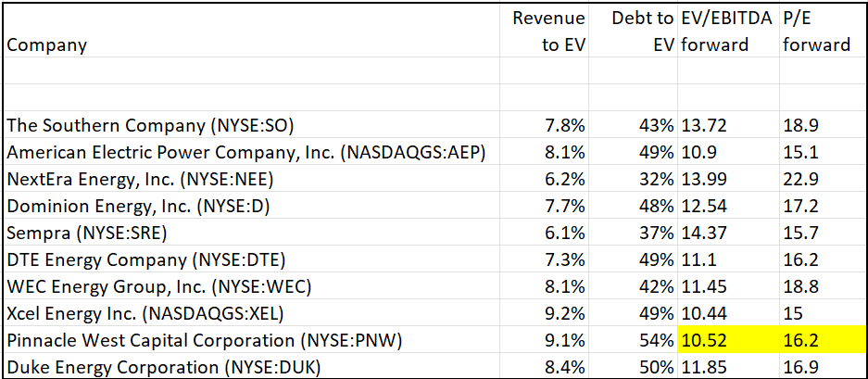Select Sempra debt to EV 37%
Screen dimensions: 868x379
[x=634, y=233]
